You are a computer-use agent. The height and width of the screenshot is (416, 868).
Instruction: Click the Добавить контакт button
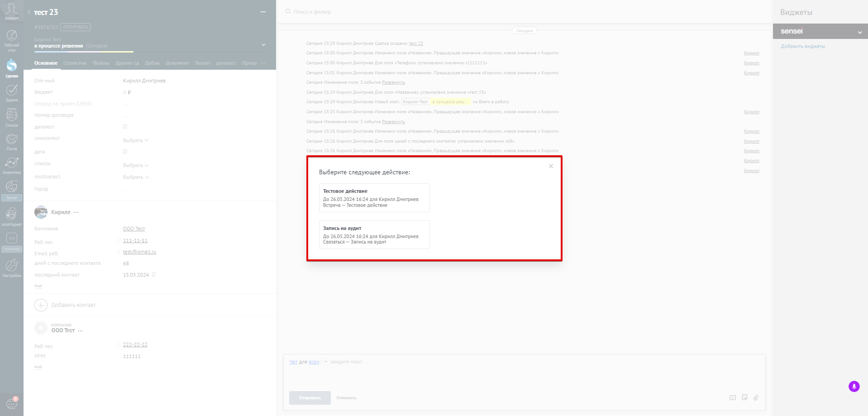pyautogui.click(x=65, y=305)
